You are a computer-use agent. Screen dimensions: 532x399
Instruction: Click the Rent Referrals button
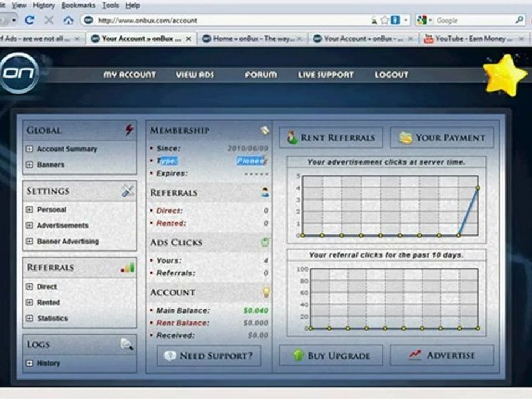tap(331, 137)
